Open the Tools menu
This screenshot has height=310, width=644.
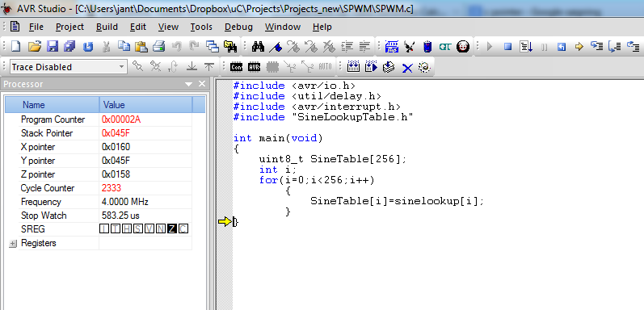pyautogui.click(x=201, y=27)
